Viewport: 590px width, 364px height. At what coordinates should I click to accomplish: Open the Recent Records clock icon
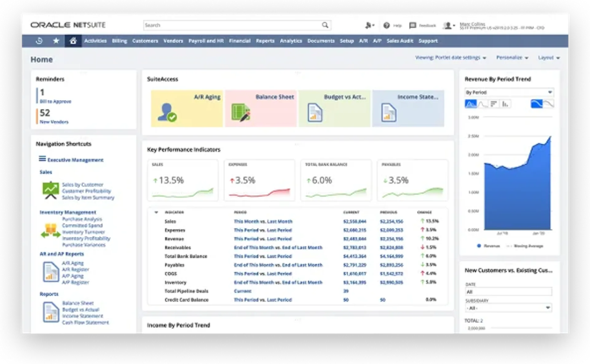pos(39,41)
